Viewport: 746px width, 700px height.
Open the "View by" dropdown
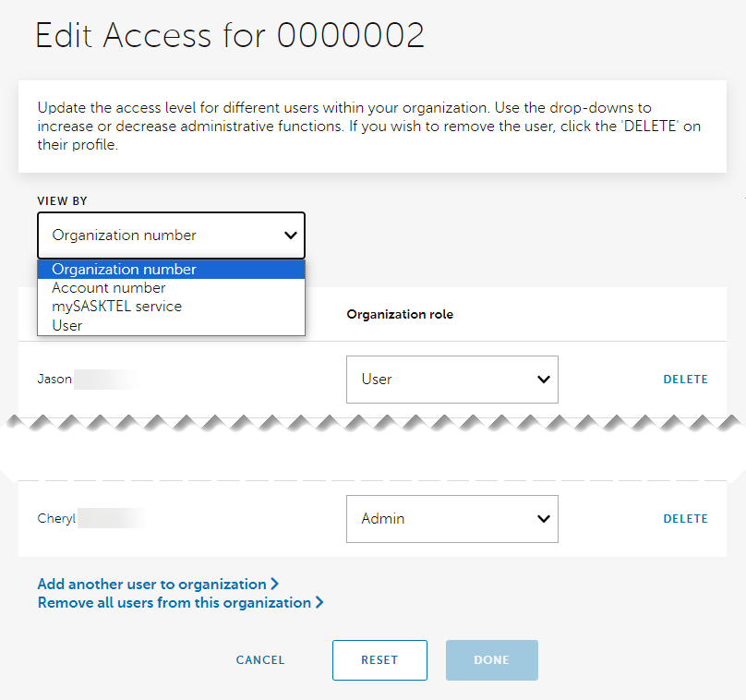tap(171, 235)
